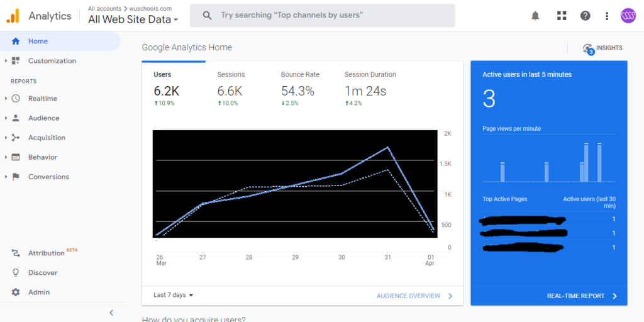Open the Insights icon with badge 3
Image resolution: width=644 pixels, height=322 pixels.
tap(588, 49)
